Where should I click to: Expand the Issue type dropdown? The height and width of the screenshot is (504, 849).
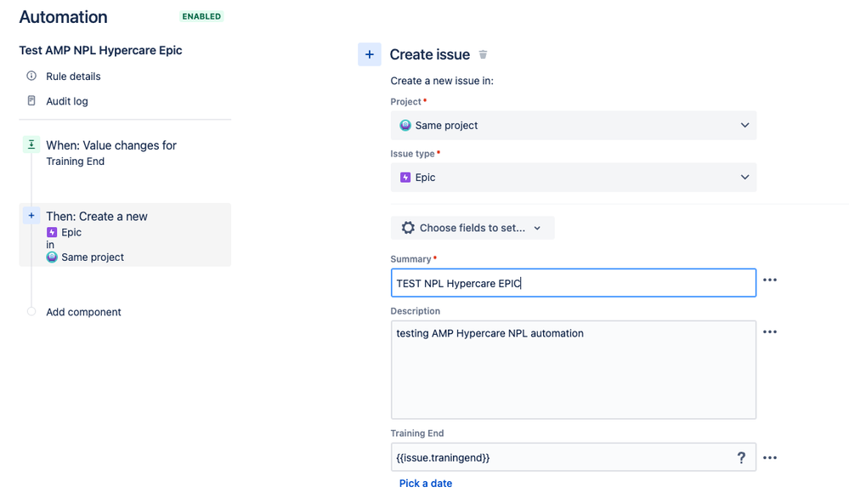pyautogui.click(x=574, y=178)
